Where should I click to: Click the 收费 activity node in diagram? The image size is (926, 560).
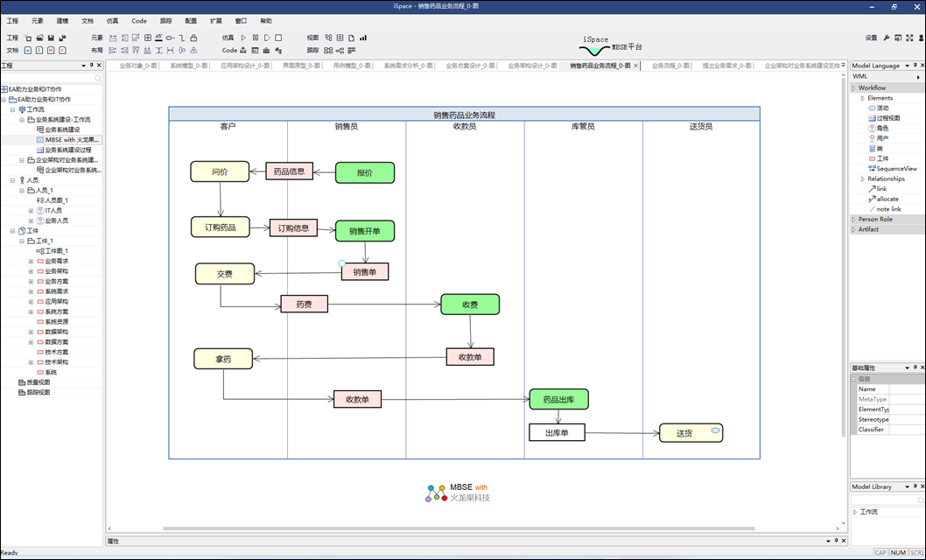(470, 304)
